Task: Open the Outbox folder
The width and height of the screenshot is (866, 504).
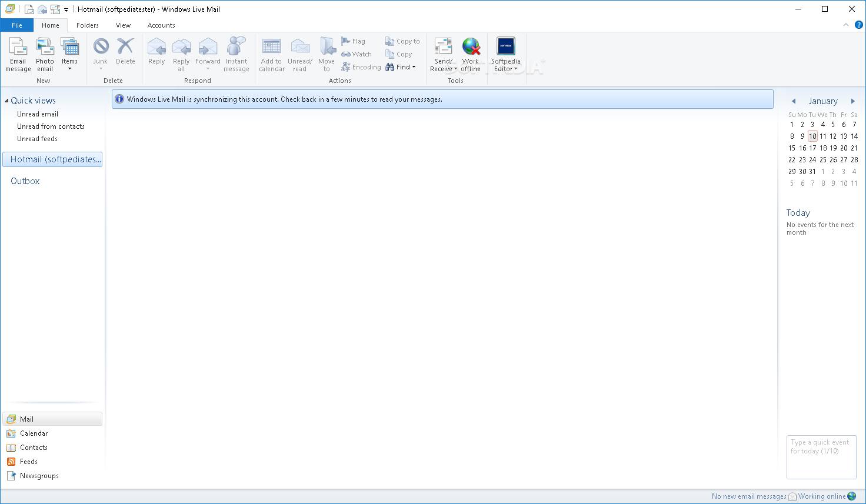Action: [25, 181]
